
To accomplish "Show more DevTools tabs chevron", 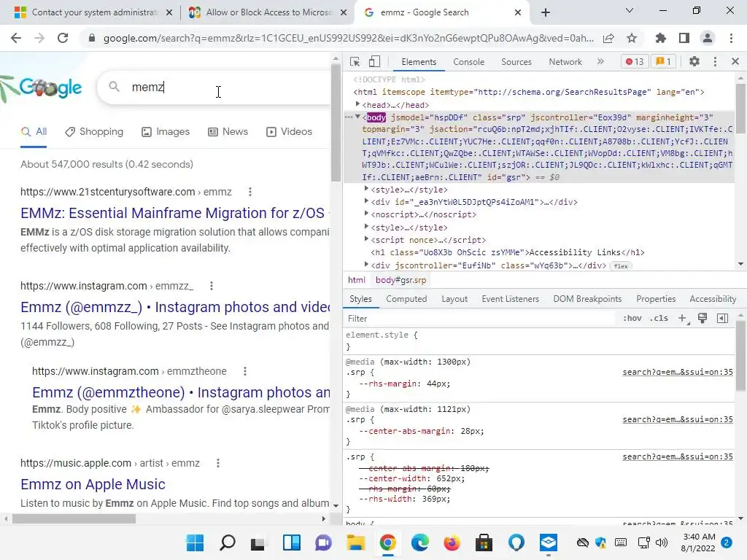I will tap(600, 61).
